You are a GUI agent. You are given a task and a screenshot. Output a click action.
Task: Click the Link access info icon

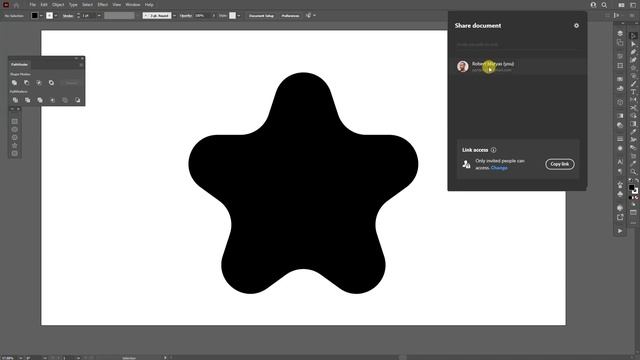point(493,150)
